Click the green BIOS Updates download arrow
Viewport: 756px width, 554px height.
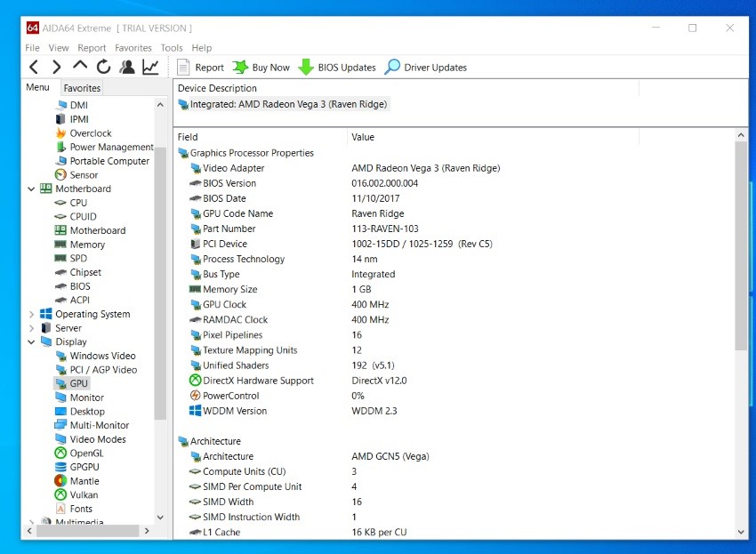306,67
